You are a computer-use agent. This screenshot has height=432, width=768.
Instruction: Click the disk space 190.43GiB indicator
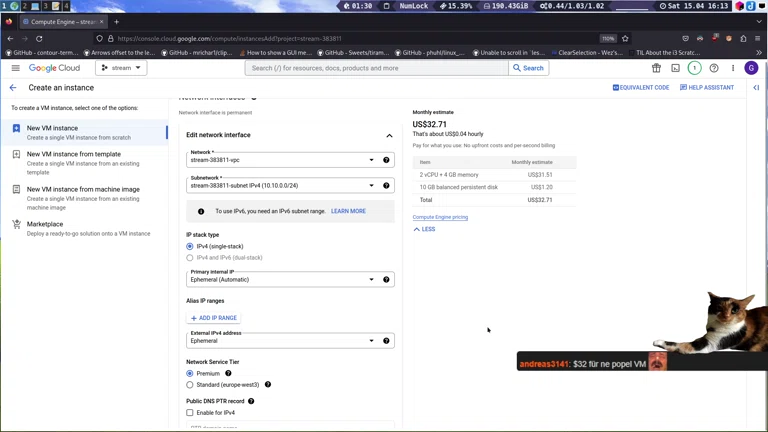coord(505,6)
